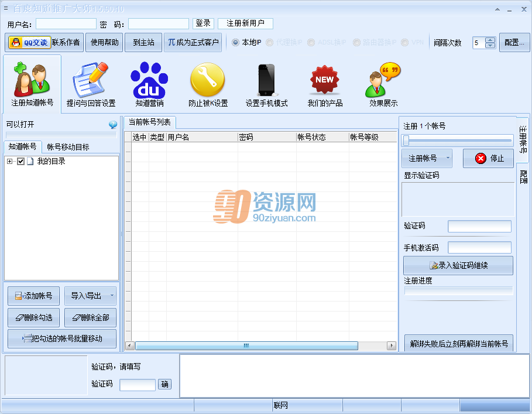This screenshot has height=414, width=532.
Task: Select the 当前帐号列表 tab
Action: coord(150,122)
